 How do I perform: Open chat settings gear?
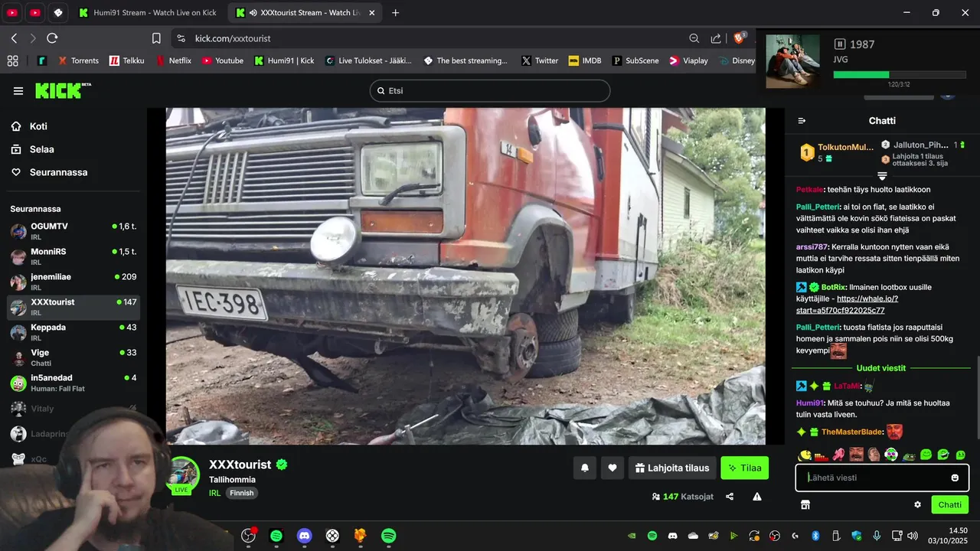click(917, 504)
